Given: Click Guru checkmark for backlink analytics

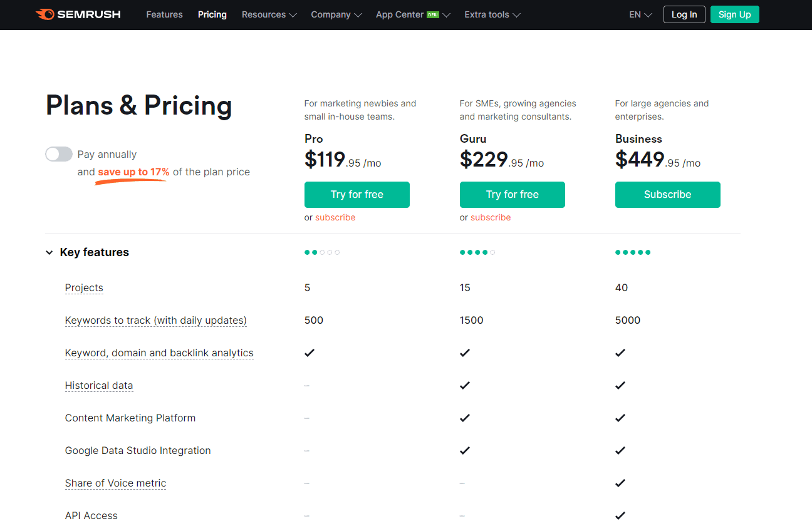Looking at the screenshot, I should pos(465,353).
